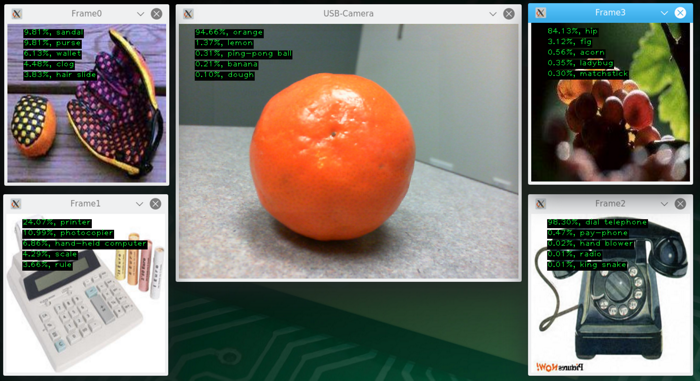Screen dimensions: 700x381
Task: Click the '9.81%, purse' label in Frame0
Action: pyautogui.click(x=52, y=43)
